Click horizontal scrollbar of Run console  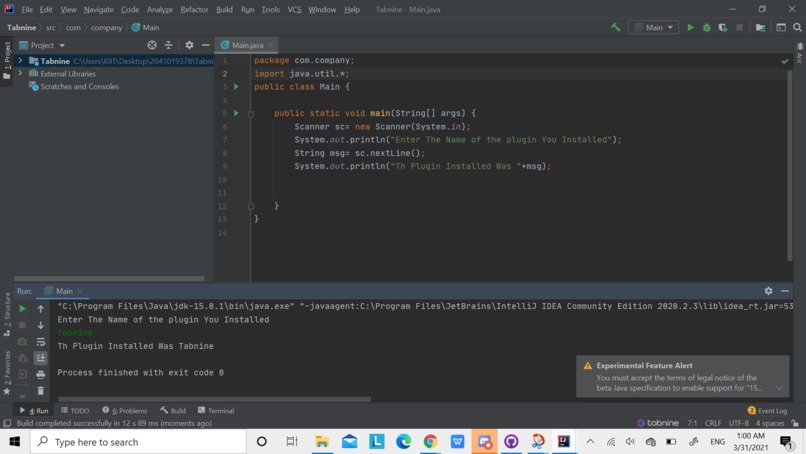214,399
